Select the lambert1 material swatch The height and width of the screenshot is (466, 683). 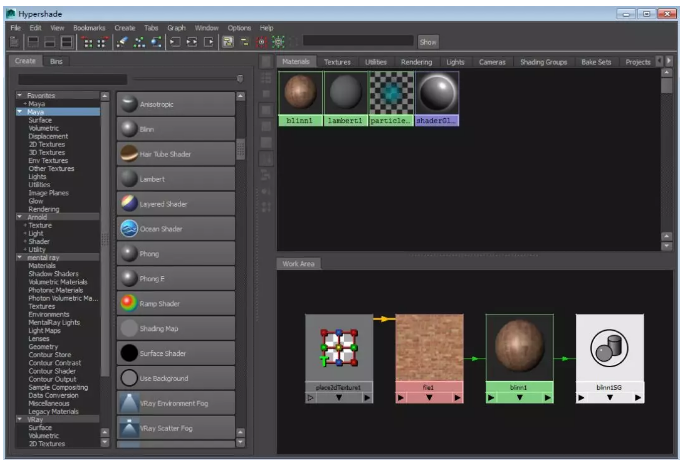click(345, 98)
